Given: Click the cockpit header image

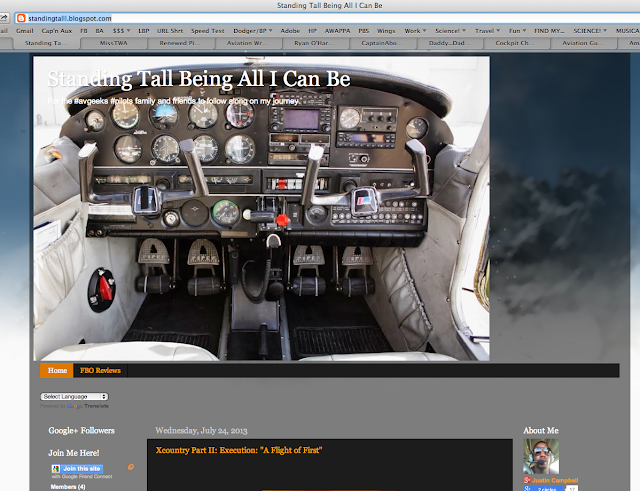Looking at the screenshot, I should pyautogui.click(x=261, y=208).
